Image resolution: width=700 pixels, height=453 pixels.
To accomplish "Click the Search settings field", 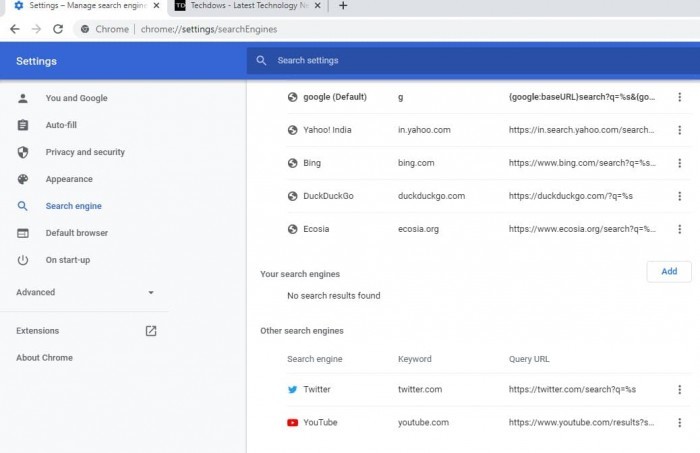I will [473, 61].
